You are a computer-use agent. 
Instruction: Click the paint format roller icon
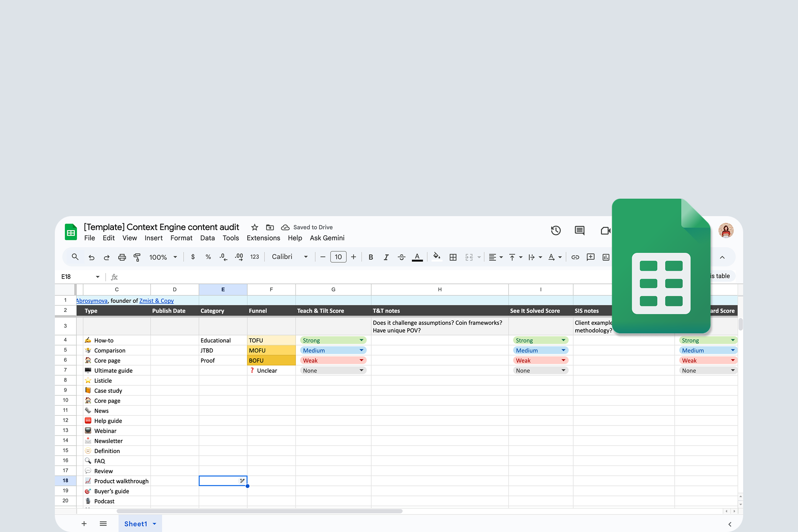pyautogui.click(x=137, y=257)
